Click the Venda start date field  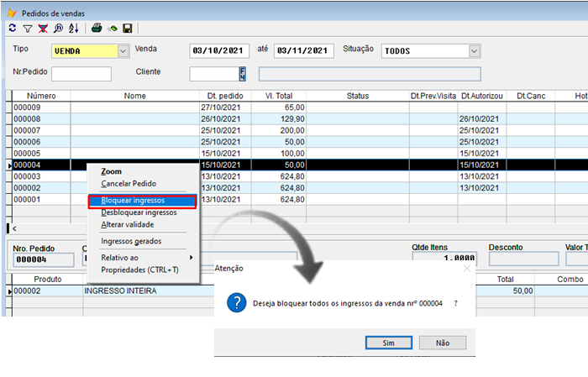(220, 51)
